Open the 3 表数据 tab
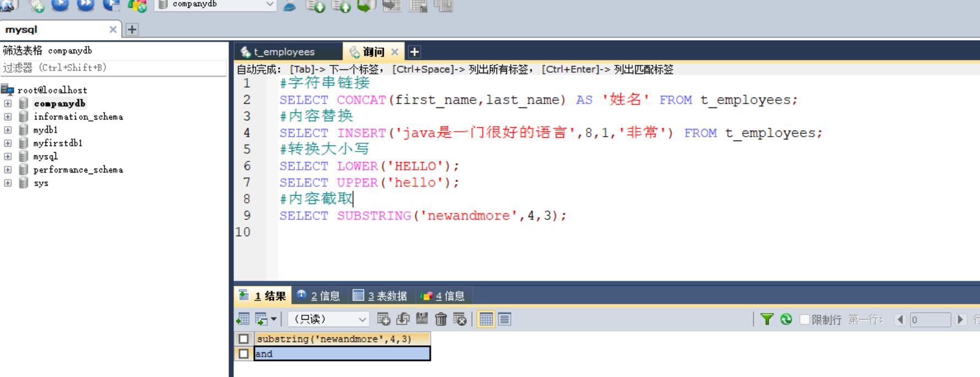 380,296
